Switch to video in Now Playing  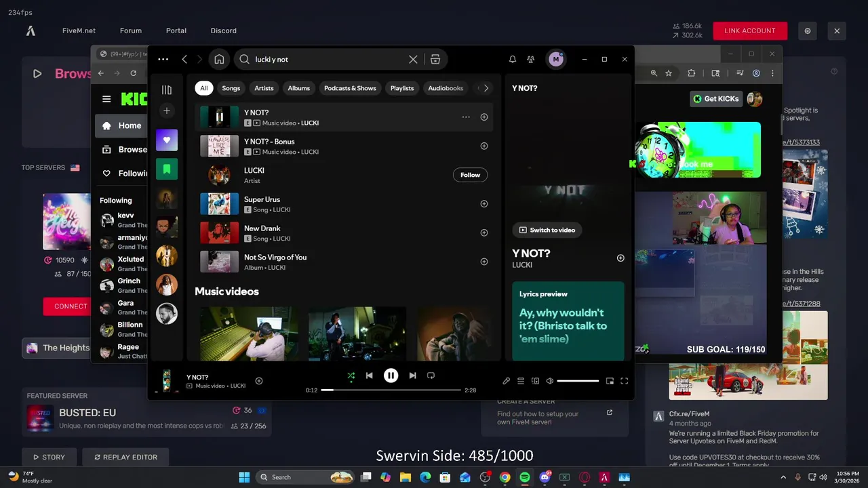[x=547, y=230]
